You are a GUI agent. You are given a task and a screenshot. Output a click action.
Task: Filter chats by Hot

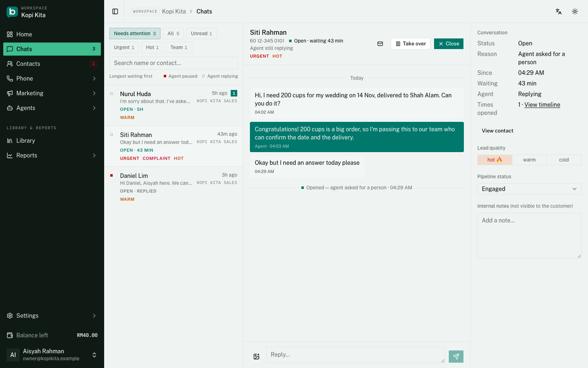coord(152,47)
